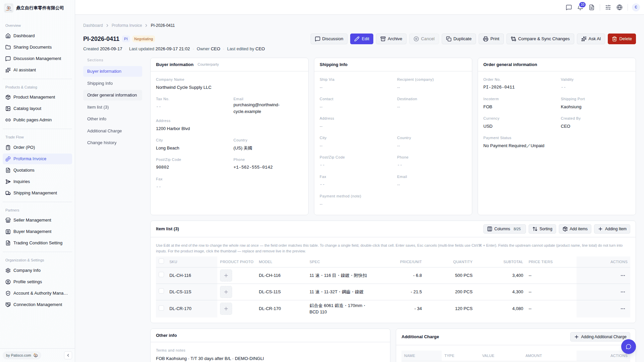This screenshot has height=362, width=644.
Task: Print the proforma invoice
Action: coord(491,39)
